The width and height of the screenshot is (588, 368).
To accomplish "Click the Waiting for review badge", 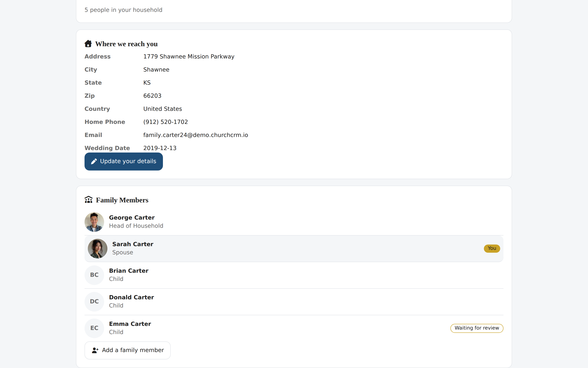I will click(x=477, y=328).
